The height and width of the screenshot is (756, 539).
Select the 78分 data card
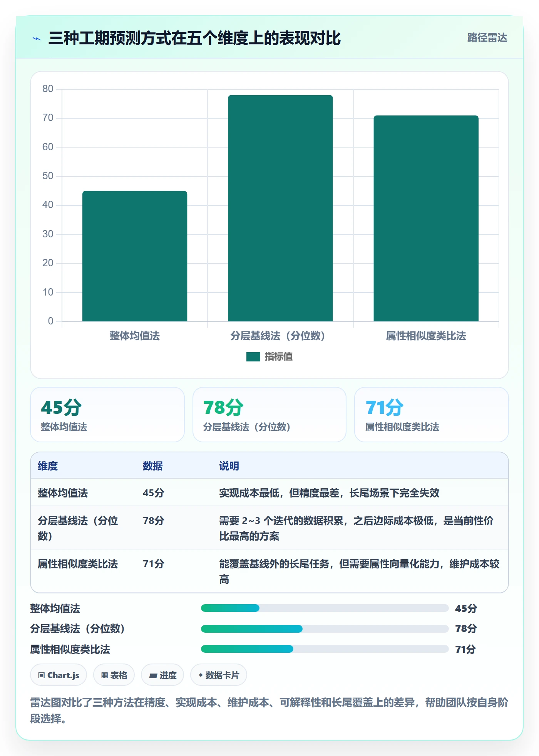[x=269, y=415]
